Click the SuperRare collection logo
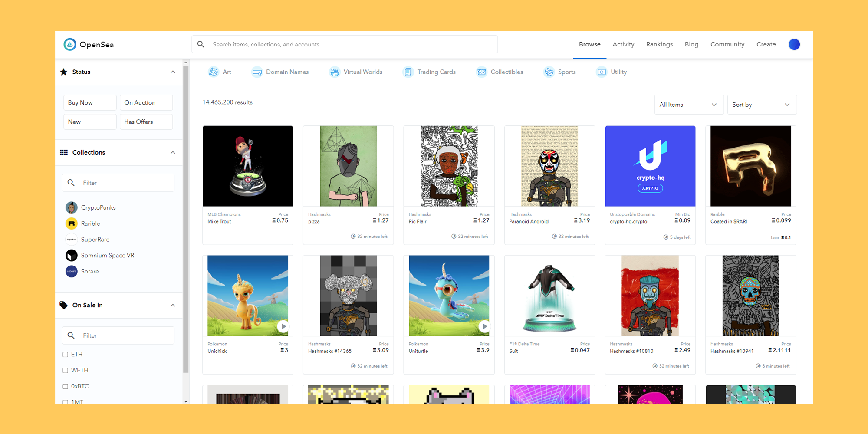 (x=72, y=240)
